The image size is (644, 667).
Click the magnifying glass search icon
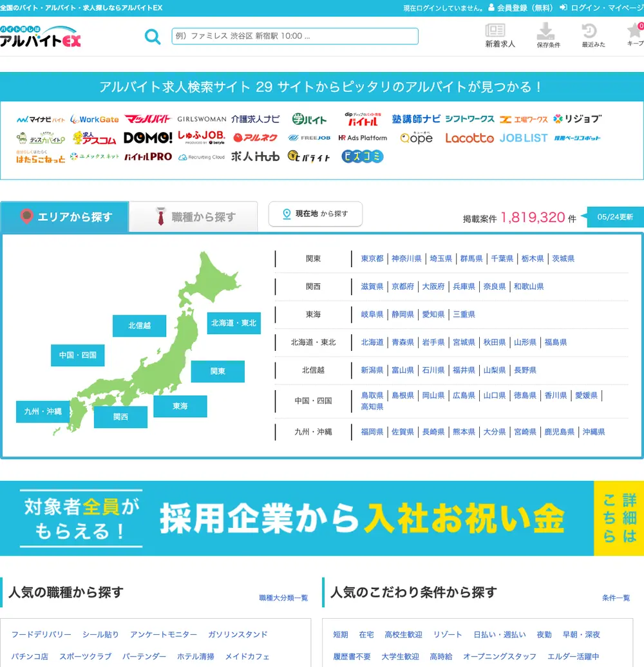point(152,37)
